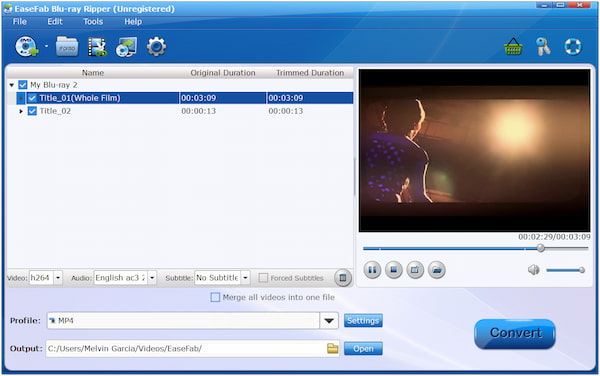Open the Profile MP4 dropdown arrow
Viewport: 600px width, 376px height.
[x=329, y=321]
